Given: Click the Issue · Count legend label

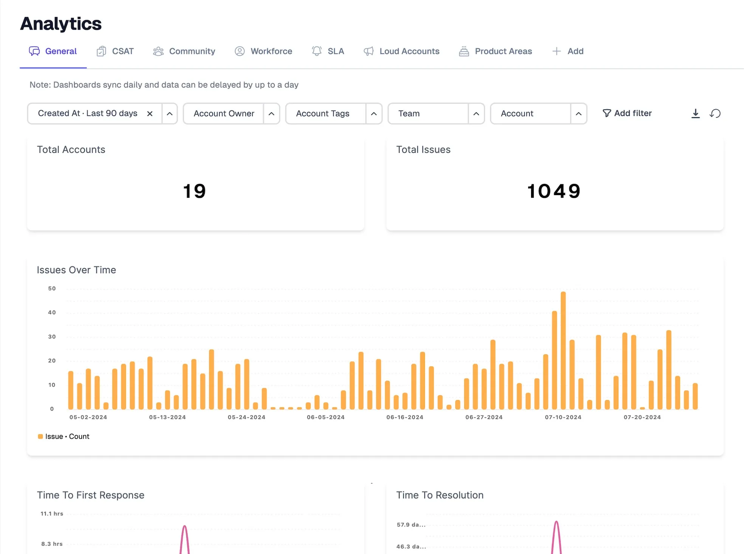Looking at the screenshot, I should coord(67,436).
